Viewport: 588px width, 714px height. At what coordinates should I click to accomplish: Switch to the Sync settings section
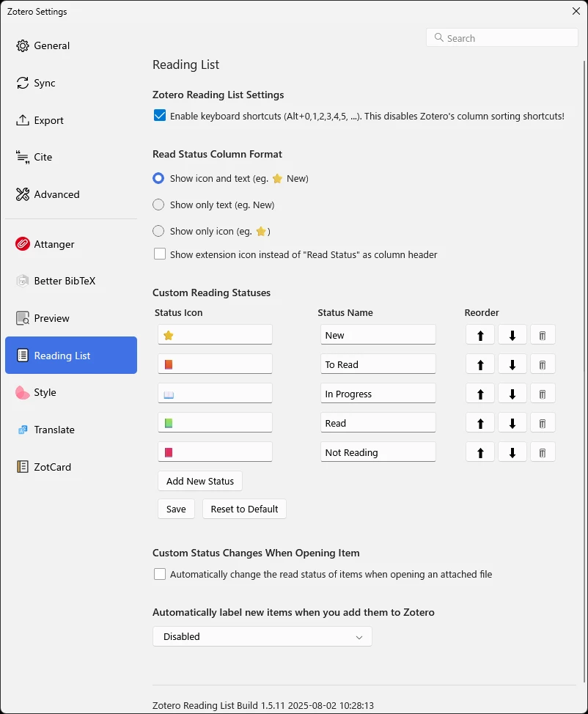(44, 83)
